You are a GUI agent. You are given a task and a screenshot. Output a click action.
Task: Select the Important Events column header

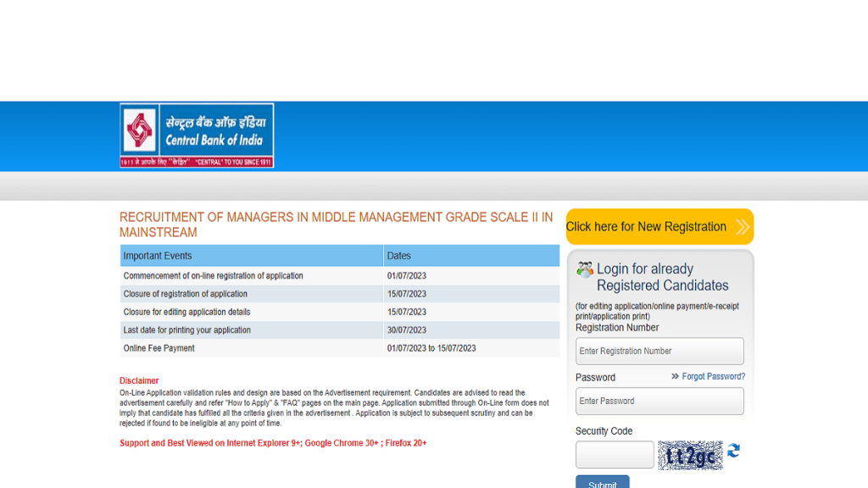pyautogui.click(x=251, y=256)
